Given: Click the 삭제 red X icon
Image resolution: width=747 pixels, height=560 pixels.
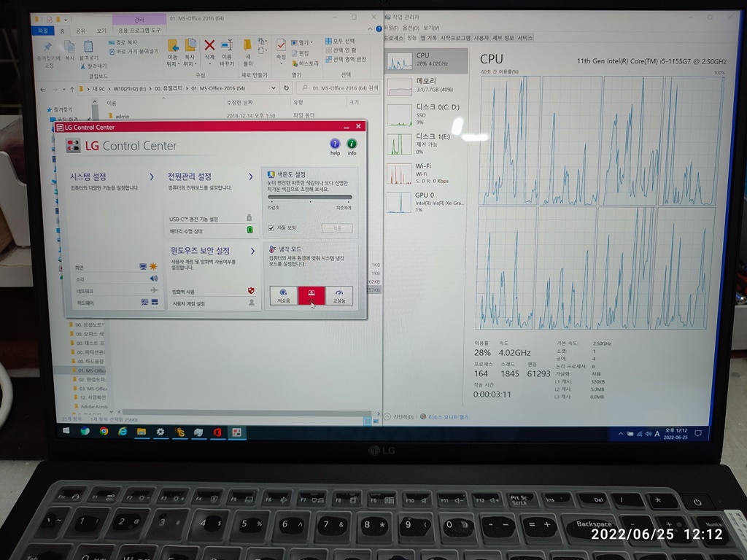Looking at the screenshot, I should pyautogui.click(x=209, y=46).
